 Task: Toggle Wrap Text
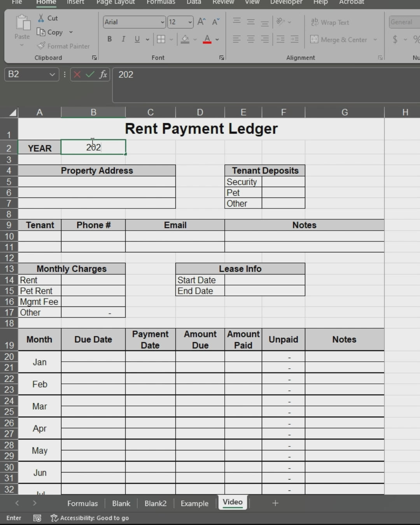click(330, 22)
